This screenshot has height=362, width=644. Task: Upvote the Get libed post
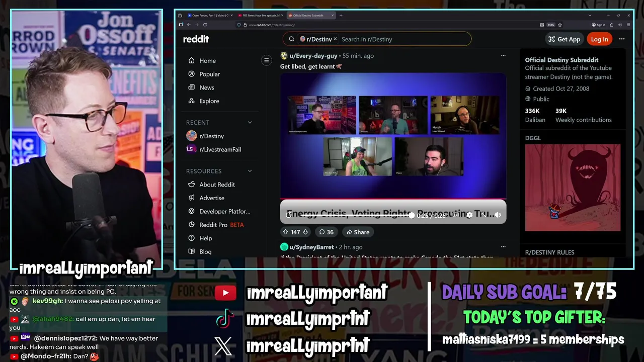(286, 232)
